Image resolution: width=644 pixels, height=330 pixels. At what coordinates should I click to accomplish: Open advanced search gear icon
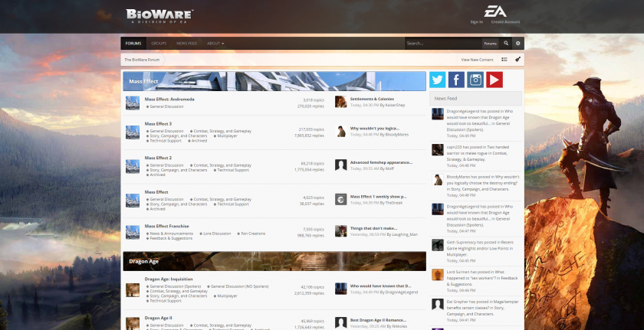[x=517, y=44]
